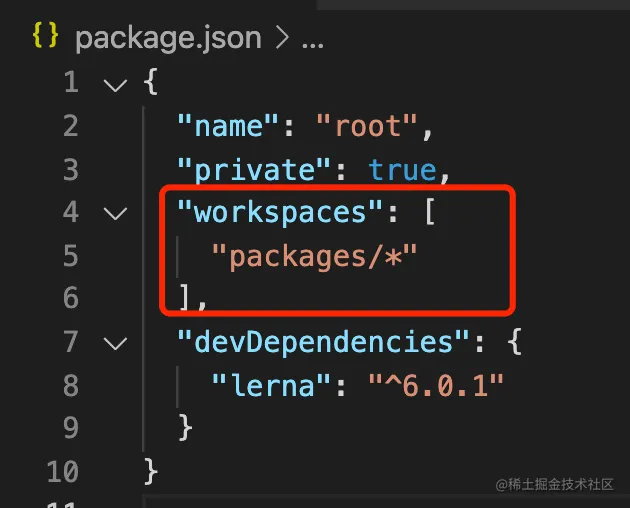630x508 pixels.
Task: Click line number 2 in gutter
Action: (70, 126)
